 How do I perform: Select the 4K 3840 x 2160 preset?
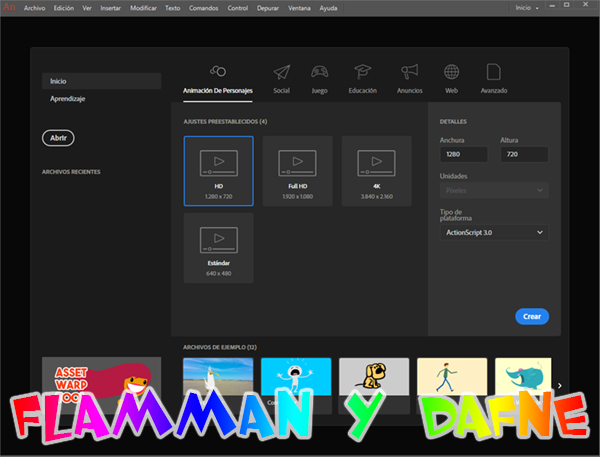377,171
